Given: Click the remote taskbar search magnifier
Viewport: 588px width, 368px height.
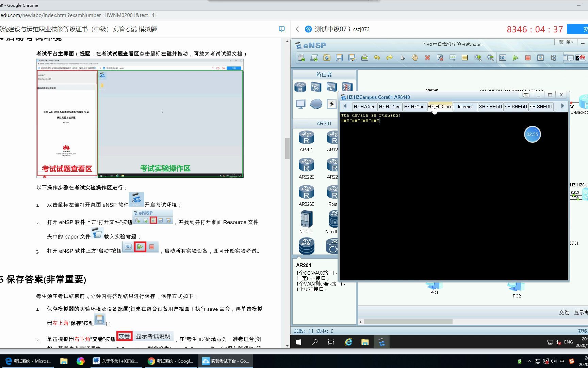Looking at the screenshot, I should tap(315, 342).
